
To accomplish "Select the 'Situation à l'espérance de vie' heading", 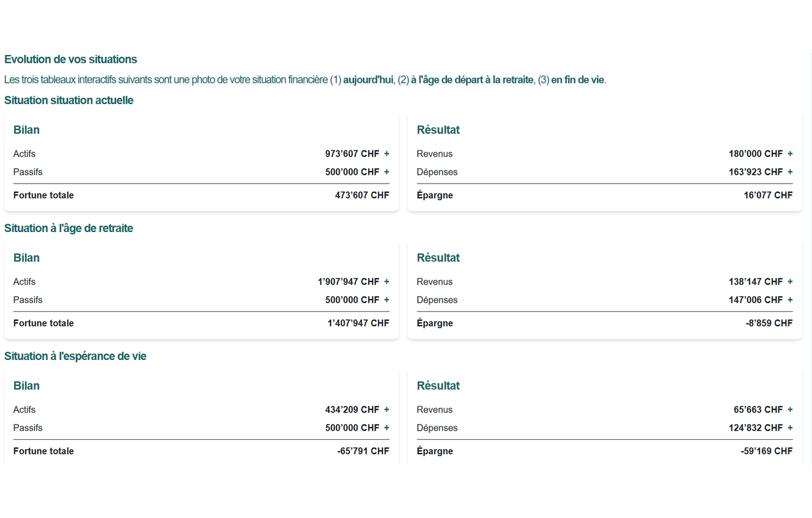I will click(76, 356).
